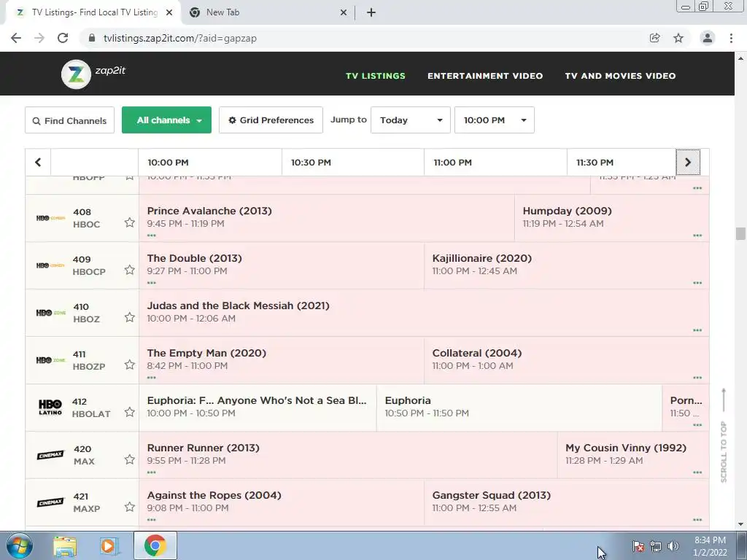
Task: Open Windows Explorer from taskbar
Action: click(x=65, y=546)
